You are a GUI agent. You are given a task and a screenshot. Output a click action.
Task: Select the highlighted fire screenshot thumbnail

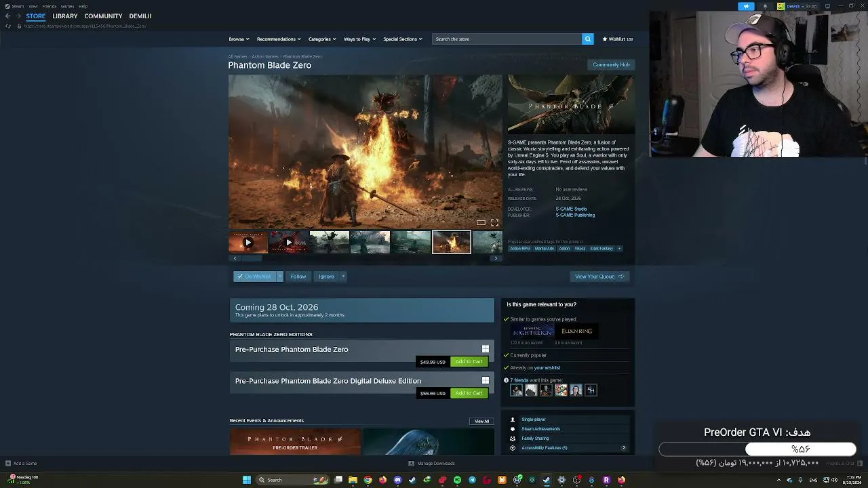(452, 242)
